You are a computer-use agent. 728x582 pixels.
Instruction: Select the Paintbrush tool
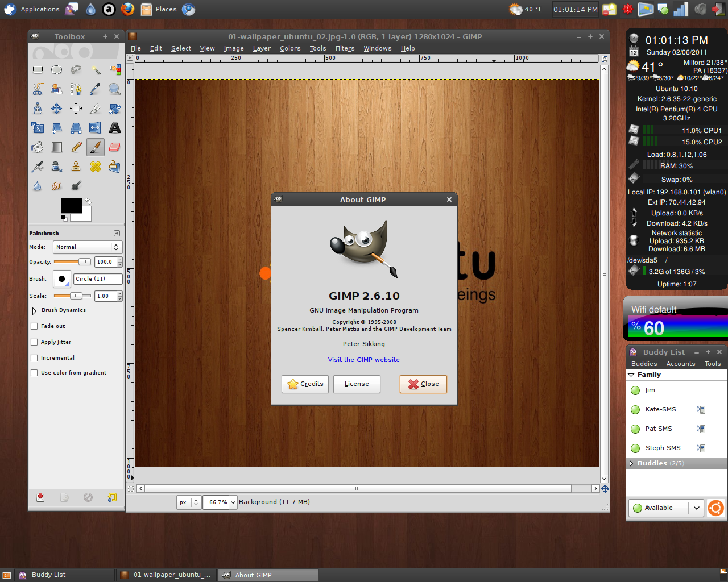click(96, 147)
